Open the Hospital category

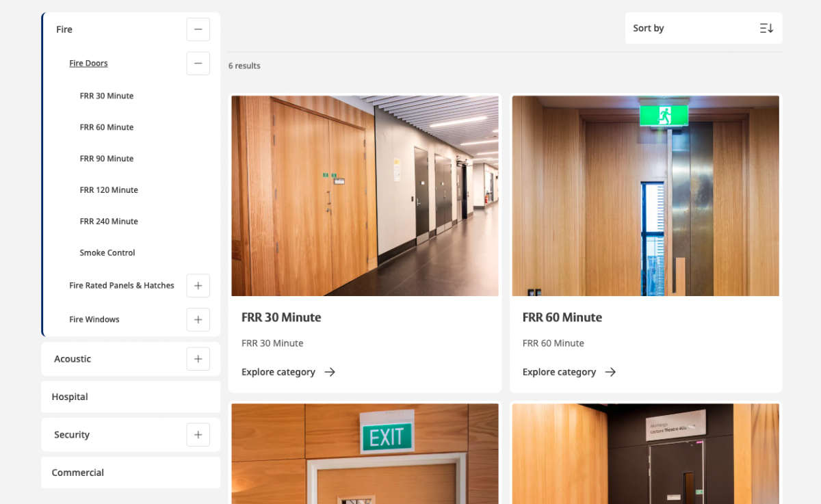tap(70, 397)
